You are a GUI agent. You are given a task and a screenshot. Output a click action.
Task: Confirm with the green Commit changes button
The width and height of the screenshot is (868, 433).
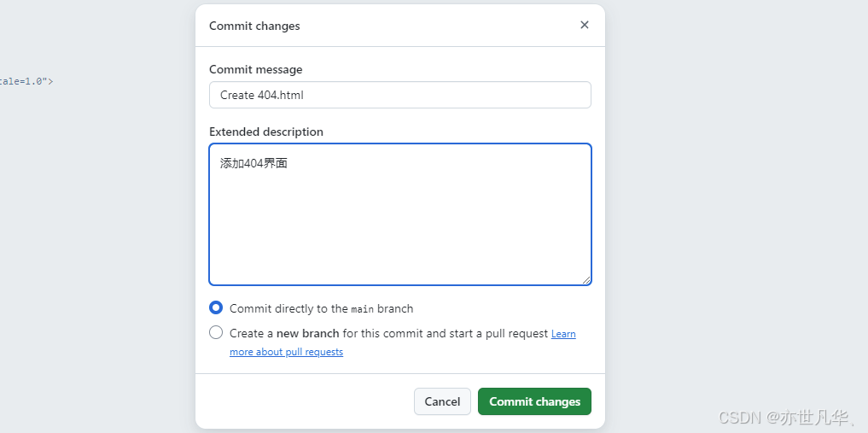[534, 401]
